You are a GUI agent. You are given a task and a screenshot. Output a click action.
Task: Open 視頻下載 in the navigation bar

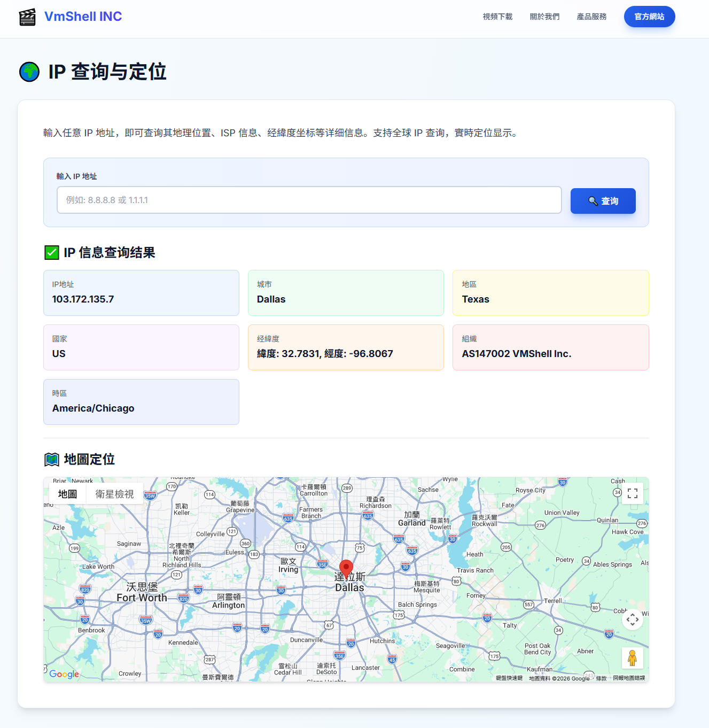(x=497, y=17)
